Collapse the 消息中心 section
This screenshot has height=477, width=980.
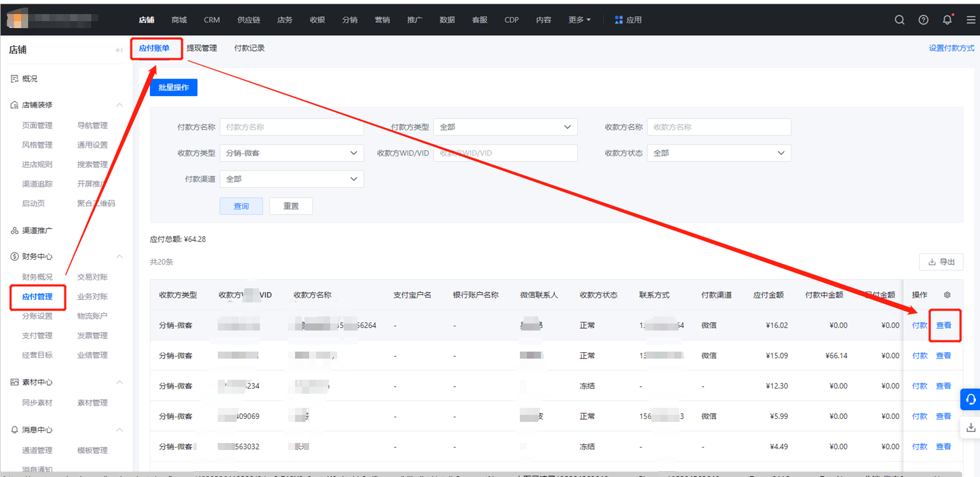point(119,430)
